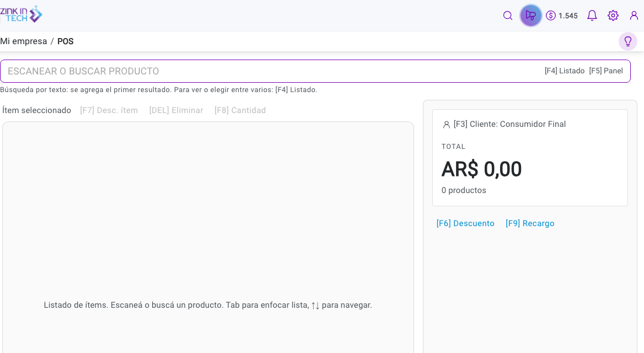Image resolution: width=644 pixels, height=353 pixels.
Task: Focus the Escanear o buscar producto field
Action: point(271,71)
